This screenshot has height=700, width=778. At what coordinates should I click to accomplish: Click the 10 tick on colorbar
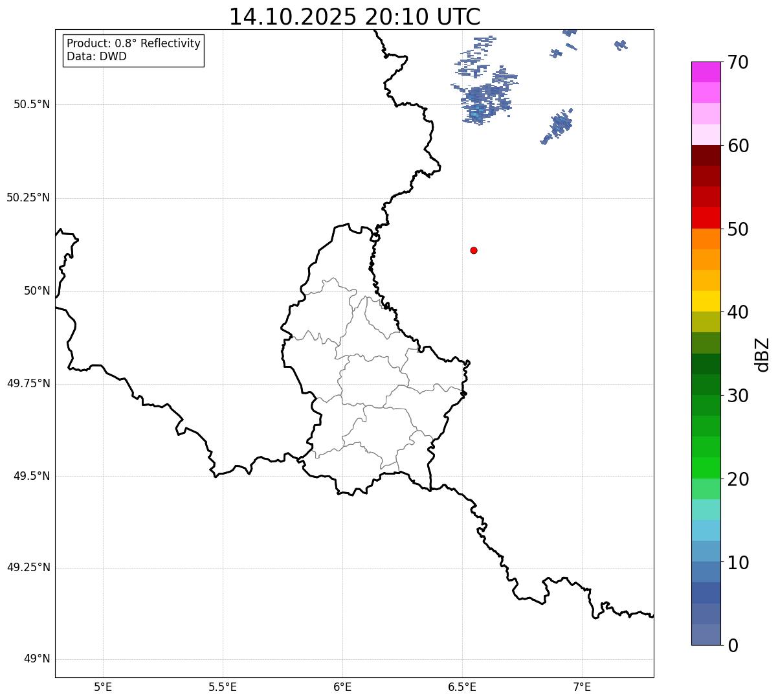click(738, 563)
